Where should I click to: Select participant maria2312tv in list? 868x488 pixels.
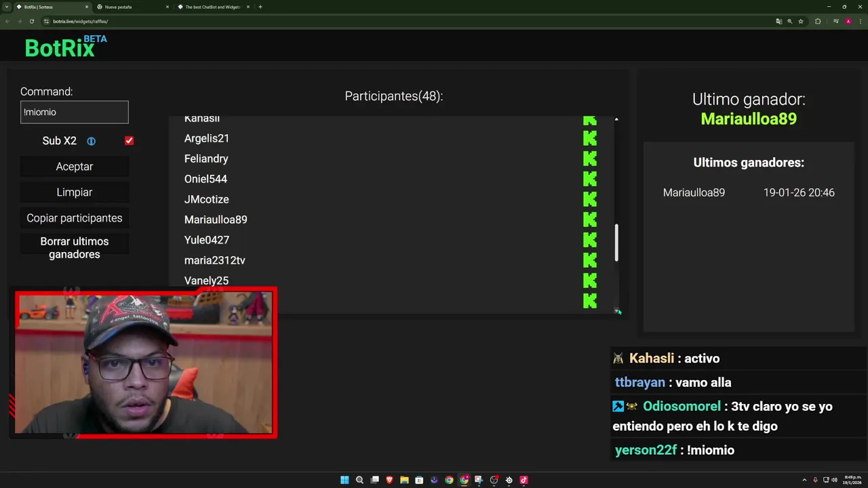[215, 260]
